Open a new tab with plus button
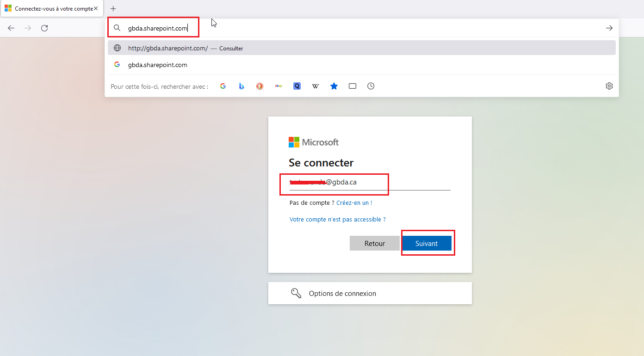Viewport: 644px width, 356px height. (x=113, y=9)
